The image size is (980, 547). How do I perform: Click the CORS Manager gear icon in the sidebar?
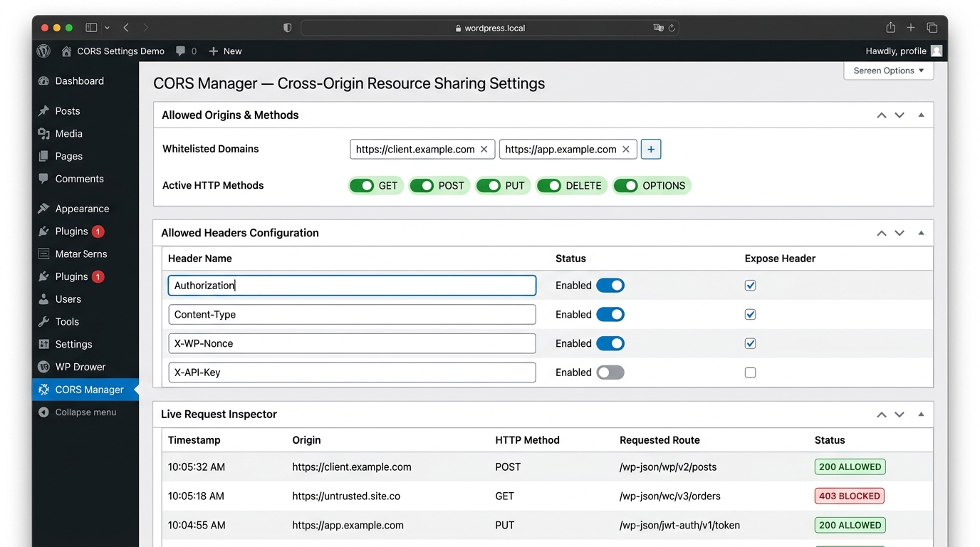pos(43,390)
